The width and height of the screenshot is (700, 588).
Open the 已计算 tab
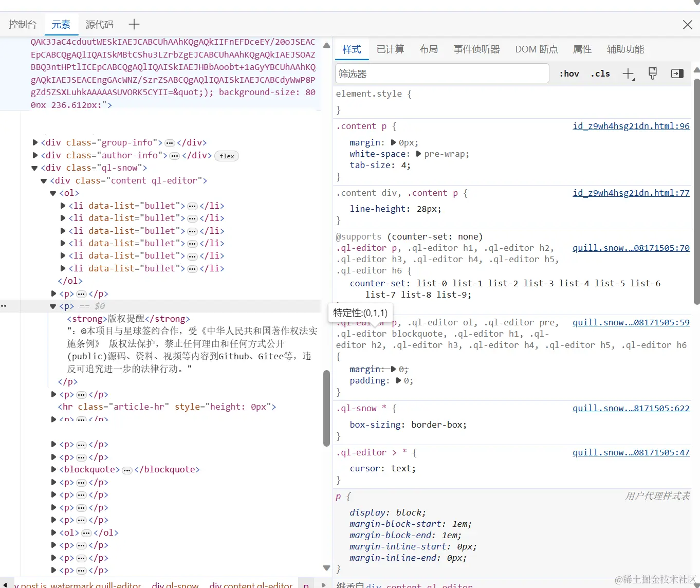tap(391, 49)
